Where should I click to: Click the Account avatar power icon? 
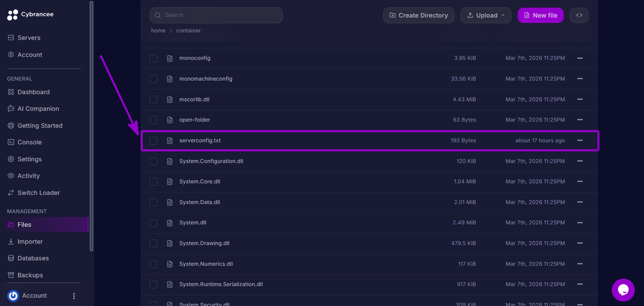(x=13, y=296)
